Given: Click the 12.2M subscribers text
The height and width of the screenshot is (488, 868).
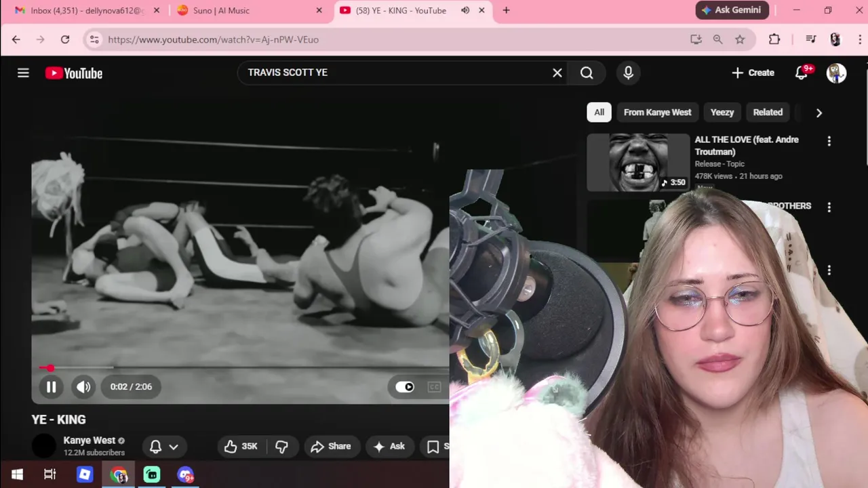Looking at the screenshot, I should tap(94, 453).
